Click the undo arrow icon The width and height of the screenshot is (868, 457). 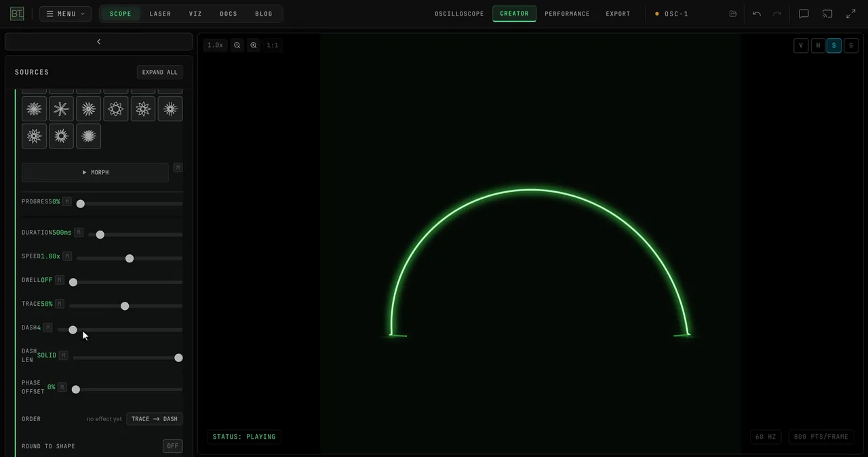(x=757, y=14)
